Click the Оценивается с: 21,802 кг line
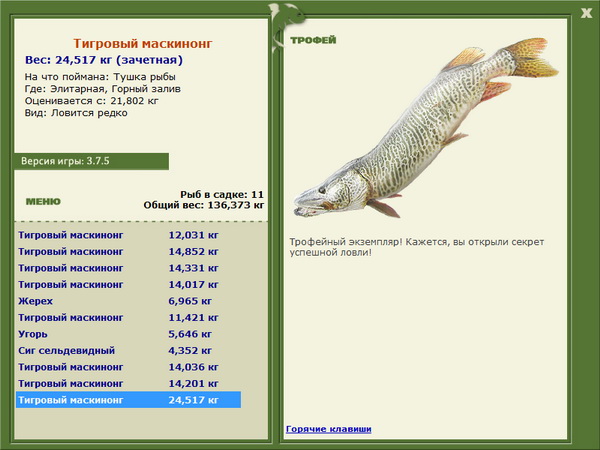The image size is (600, 450). point(91,101)
